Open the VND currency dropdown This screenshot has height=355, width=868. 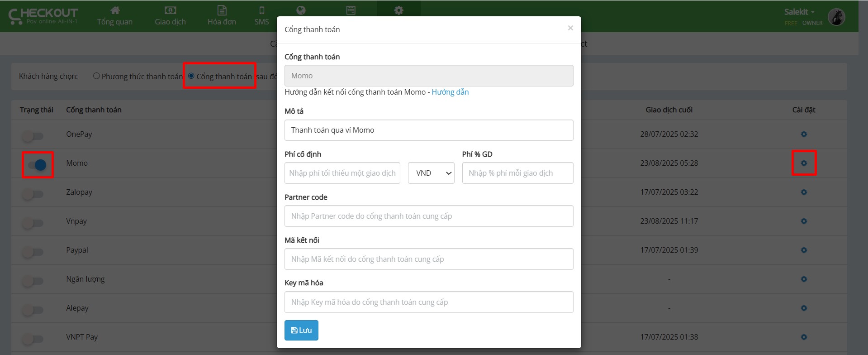click(431, 173)
